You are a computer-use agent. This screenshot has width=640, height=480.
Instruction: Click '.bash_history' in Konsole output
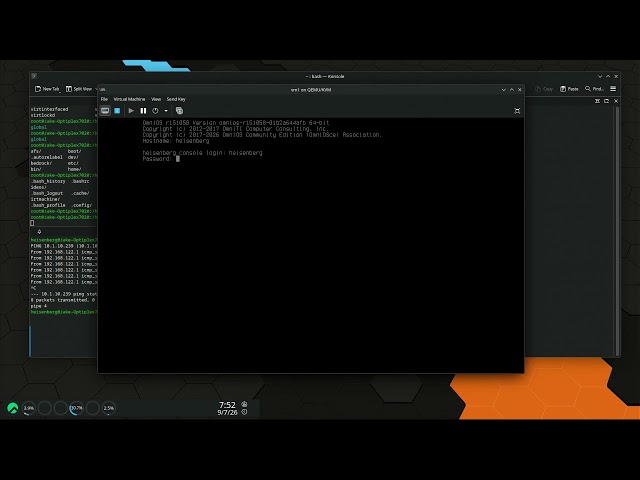[x=48, y=181]
